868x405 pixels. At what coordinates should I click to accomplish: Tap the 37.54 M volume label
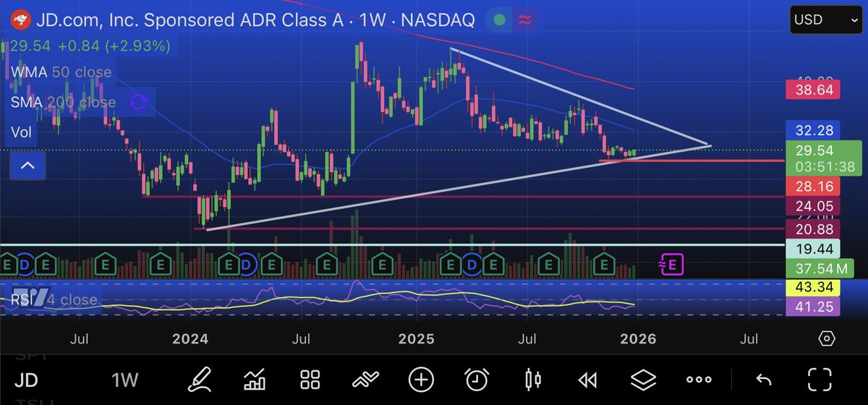coord(820,269)
